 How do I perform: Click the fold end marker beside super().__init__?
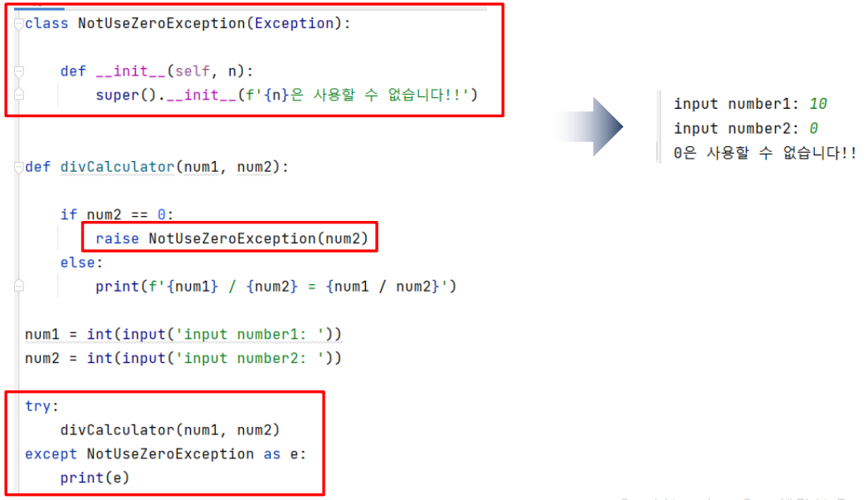tap(19, 94)
